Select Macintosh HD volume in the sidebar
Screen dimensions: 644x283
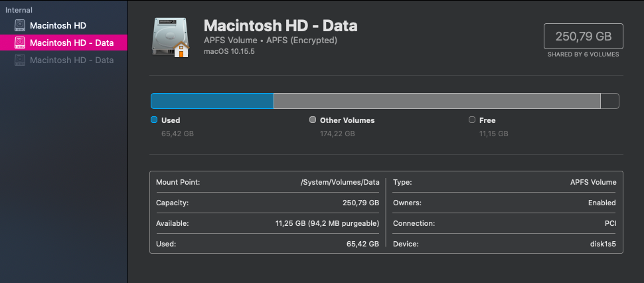tap(58, 26)
